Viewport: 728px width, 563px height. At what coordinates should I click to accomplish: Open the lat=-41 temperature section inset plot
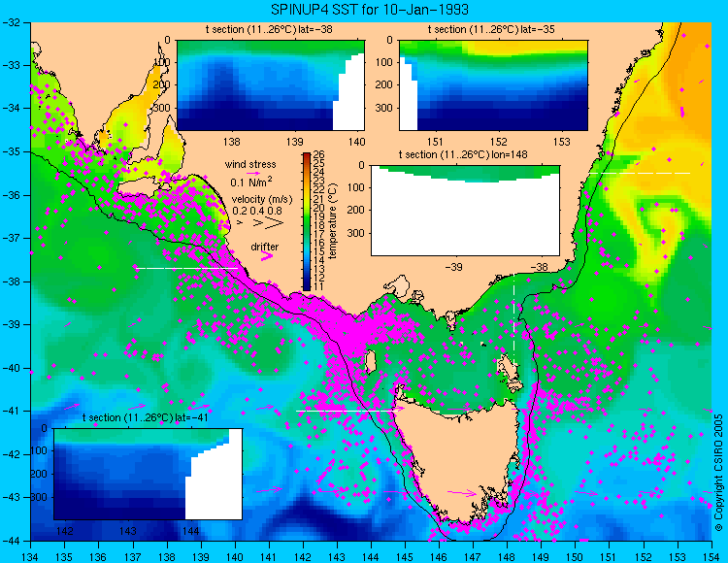148,474
